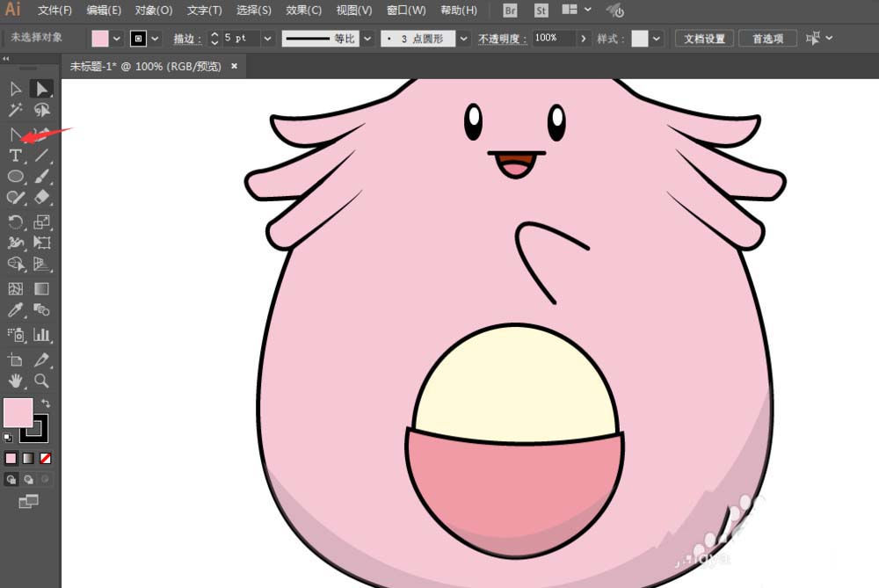879x588 pixels.
Task: Select the Gradient tool
Action: pyautogui.click(x=42, y=288)
